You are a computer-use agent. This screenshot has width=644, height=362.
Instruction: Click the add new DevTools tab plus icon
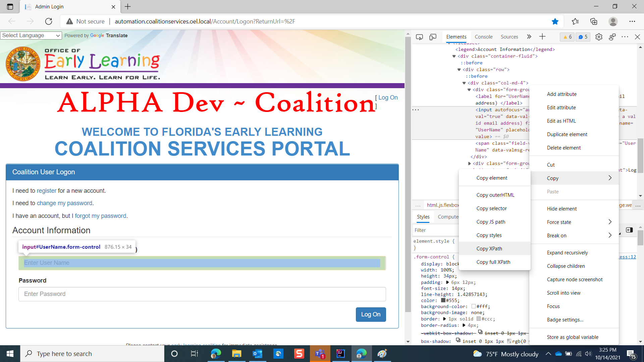(542, 37)
